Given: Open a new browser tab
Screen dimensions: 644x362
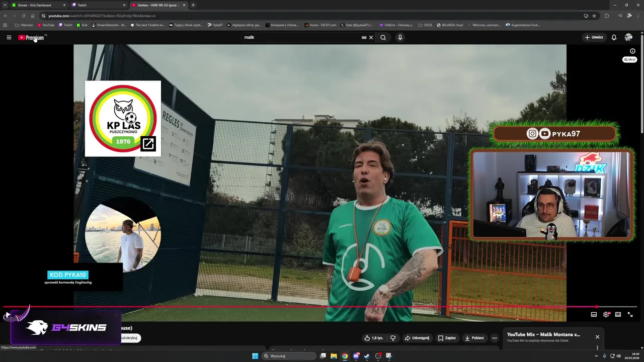Looking at the screenshot, I should pyautogui.click(x=193, y=5).
